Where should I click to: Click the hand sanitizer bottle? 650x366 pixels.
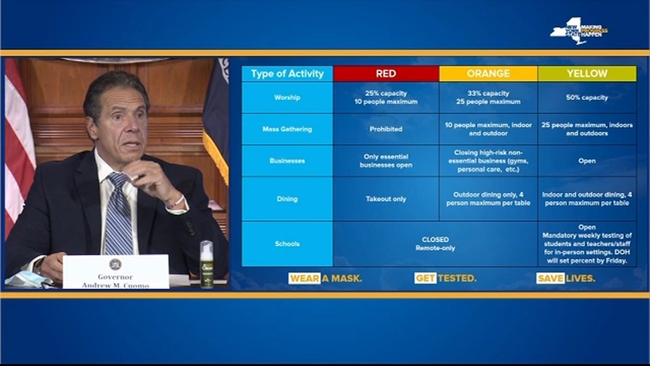tap(206, 264)
